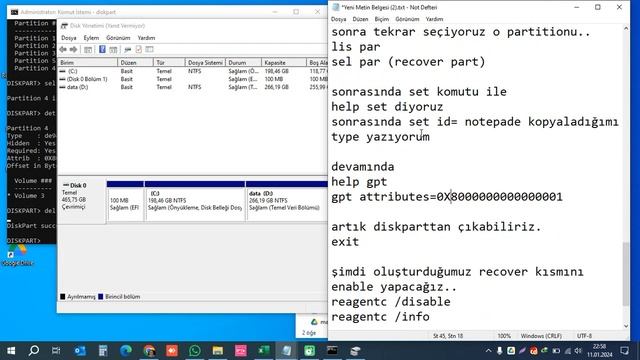
Task: Open Disk Management Yardım menu
Action: [146, 38]
